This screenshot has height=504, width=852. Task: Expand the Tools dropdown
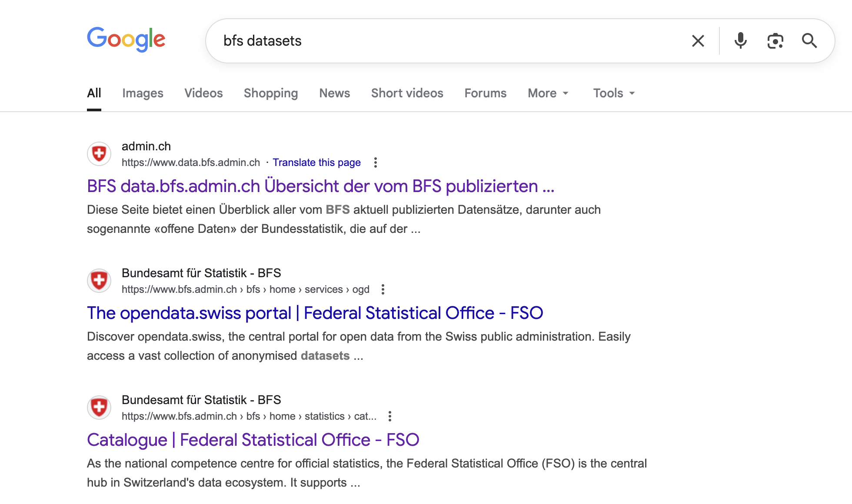(x=614, y=93)
